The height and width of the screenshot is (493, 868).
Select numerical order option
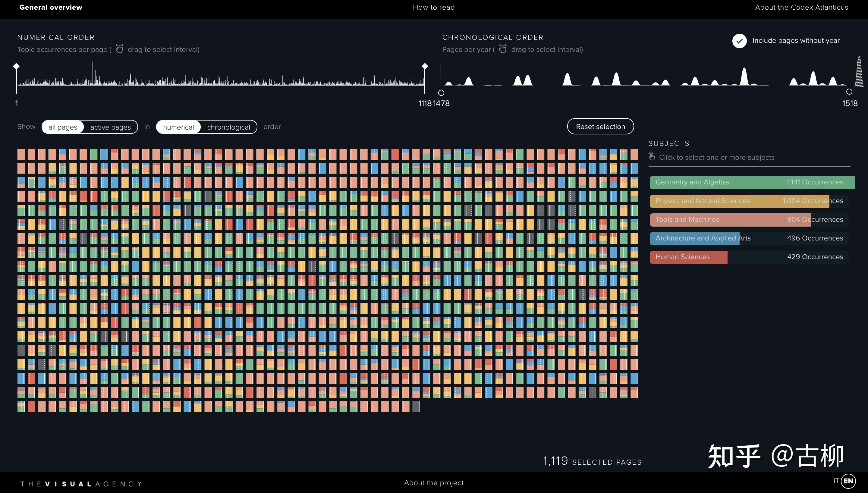178,127
